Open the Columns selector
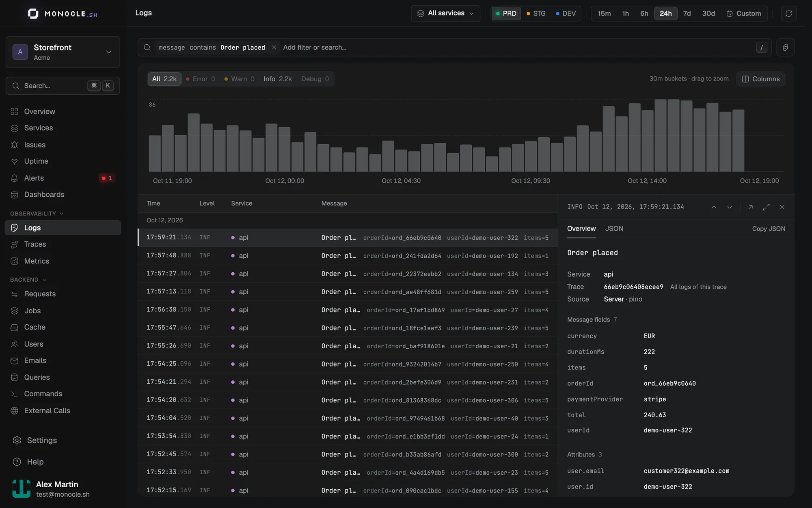Image resolution: width=812 pixels, height=508 pixels. pos(761,79)
